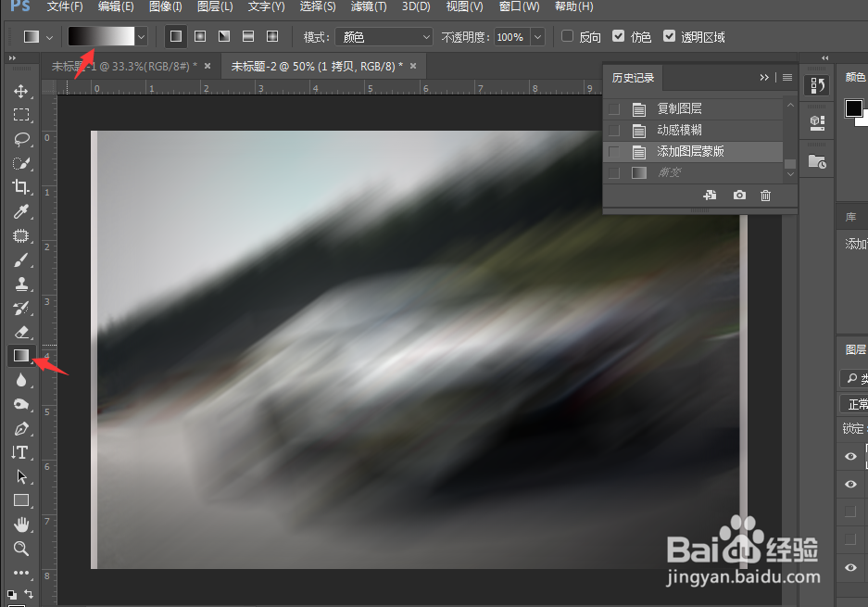Select the History Brush tool
The width and height of the screenshot is (868, 607).
coord(21,308)
